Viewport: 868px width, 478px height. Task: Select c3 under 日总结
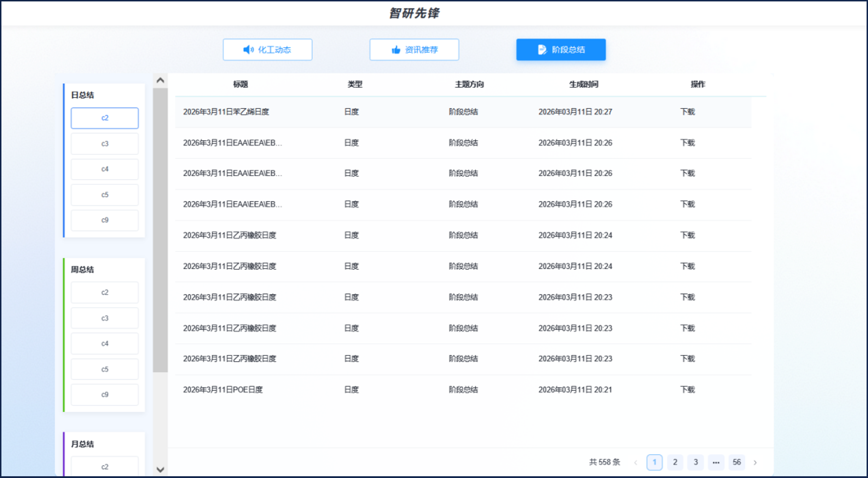point(105,144)
